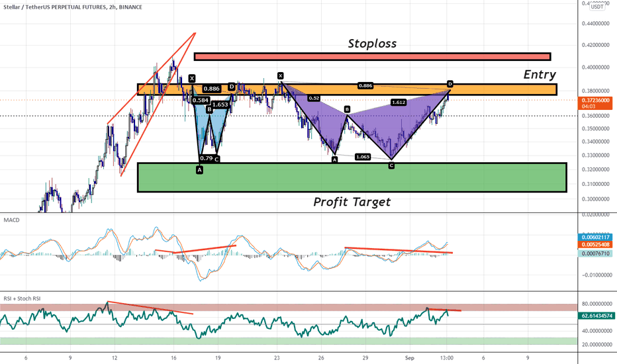The width and height of the screenshot is (617, 364).
Task: Click the 13:00 label on the time axis
Action: coord(447,357)
